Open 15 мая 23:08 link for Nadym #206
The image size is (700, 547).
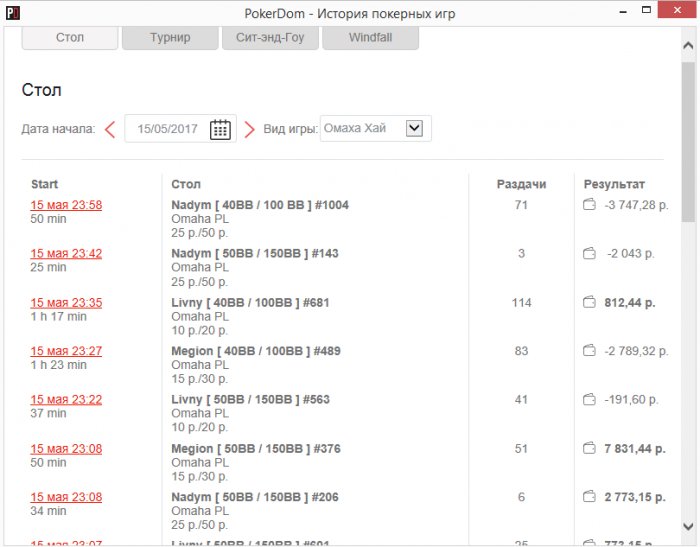pos(66,497)
